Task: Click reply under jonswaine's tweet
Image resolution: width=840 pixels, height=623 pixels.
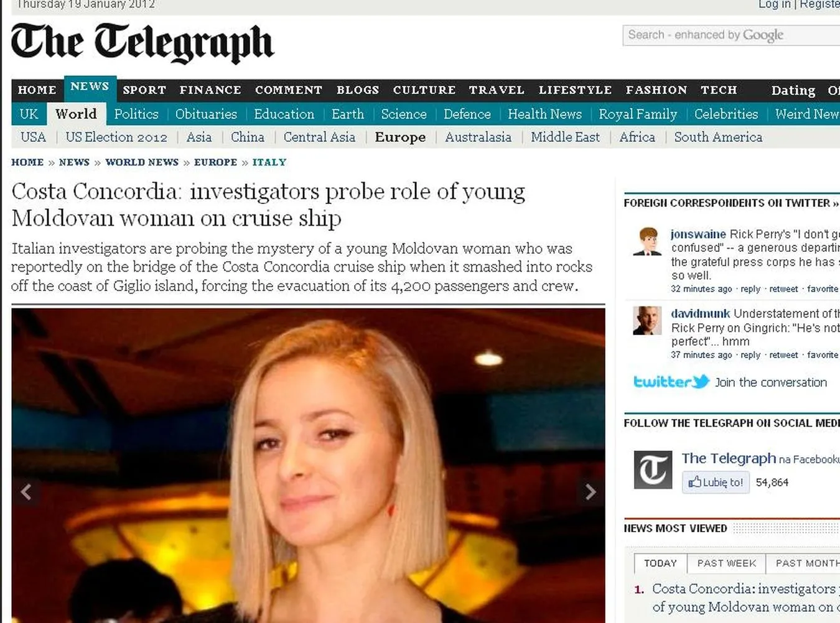Action: [x=750, y=289]
